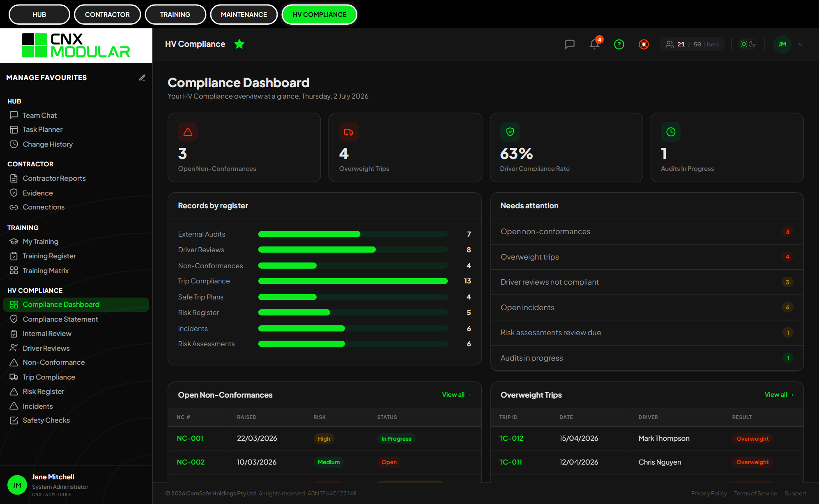Click the CNX Modular logo

point(76,46)
